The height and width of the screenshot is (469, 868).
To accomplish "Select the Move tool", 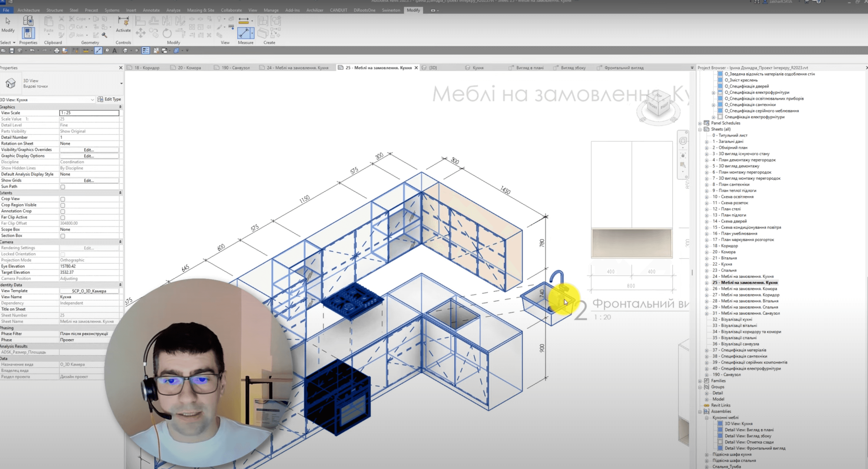I will 141,33.
